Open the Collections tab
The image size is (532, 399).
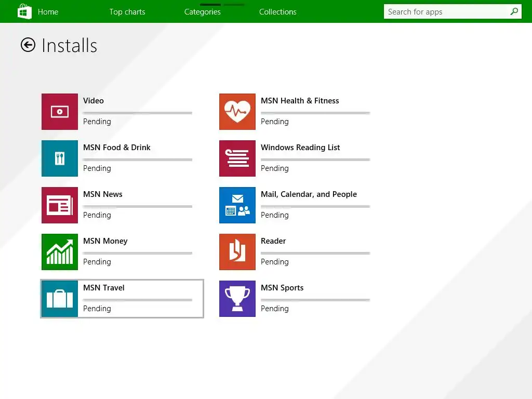(278, 12)
